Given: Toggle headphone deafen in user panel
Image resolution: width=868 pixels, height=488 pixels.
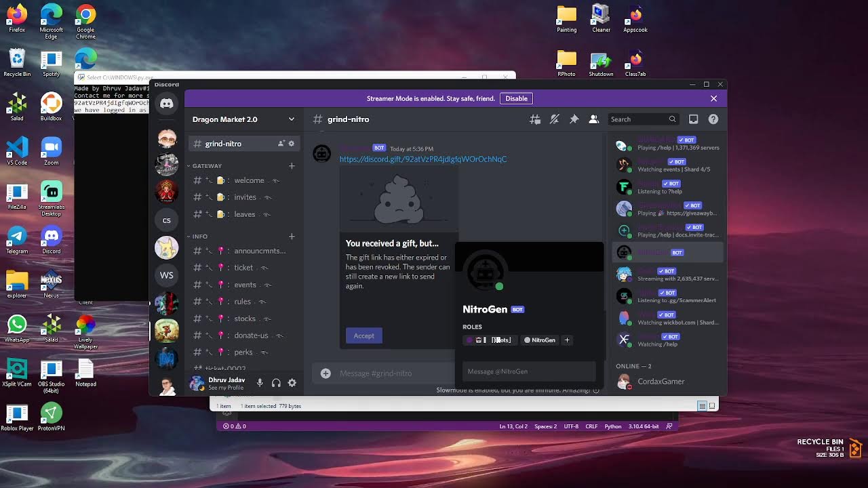Looking at the screenshot, I should click(276, 383).
